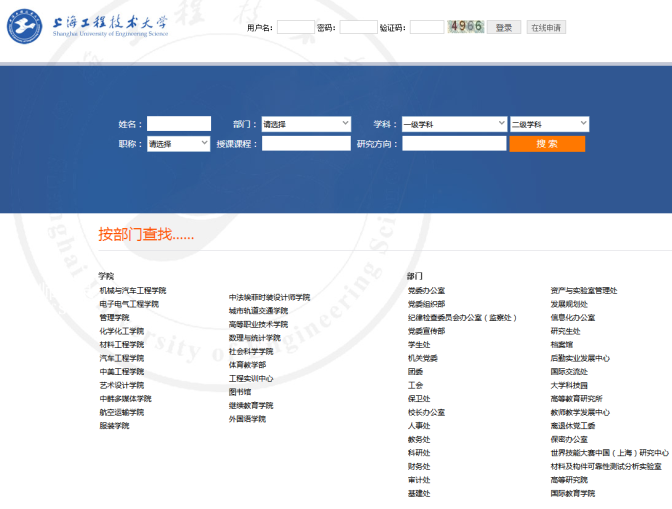Focus the 验证码 captcha input field

[427, 27]
